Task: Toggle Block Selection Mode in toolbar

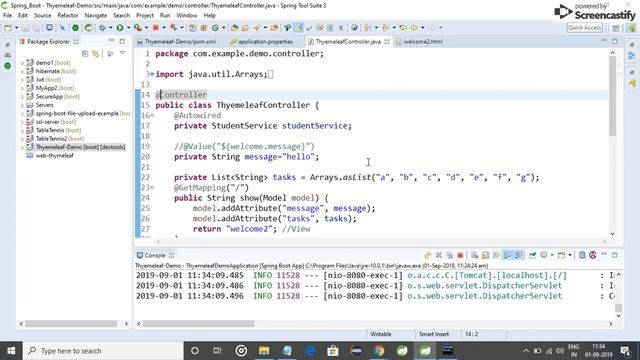Action: [330, 28]
